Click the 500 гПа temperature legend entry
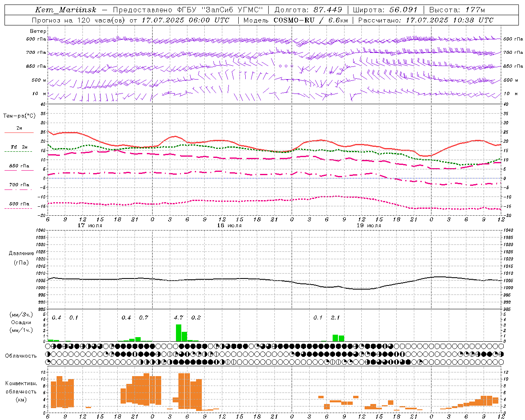Image resolution: width=525 pixels, height=420 pixels. tap(19, 204)
